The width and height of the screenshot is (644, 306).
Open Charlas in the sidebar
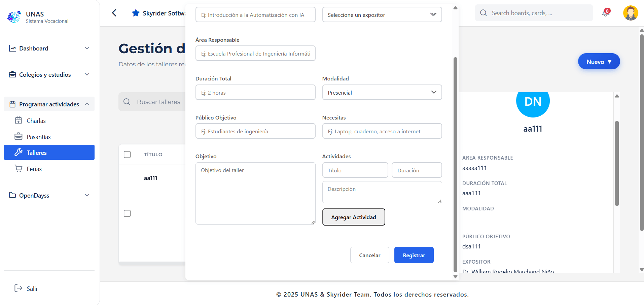(x=36, y=121)
